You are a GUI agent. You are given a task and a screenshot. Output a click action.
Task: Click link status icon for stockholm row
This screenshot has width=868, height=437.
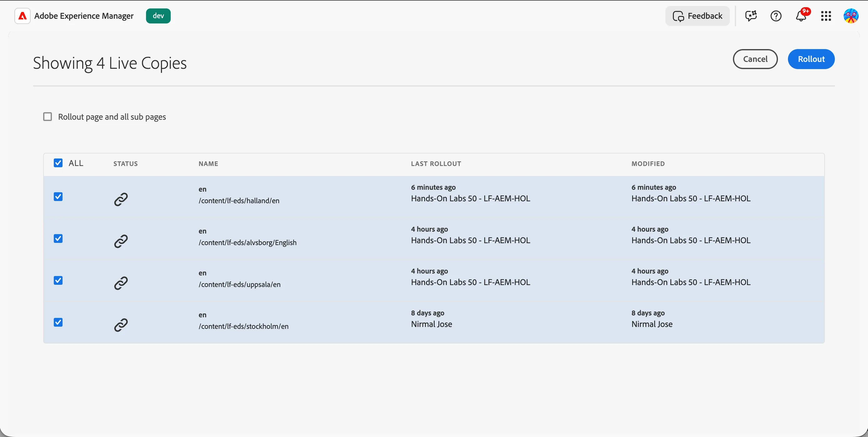point(121,325)
